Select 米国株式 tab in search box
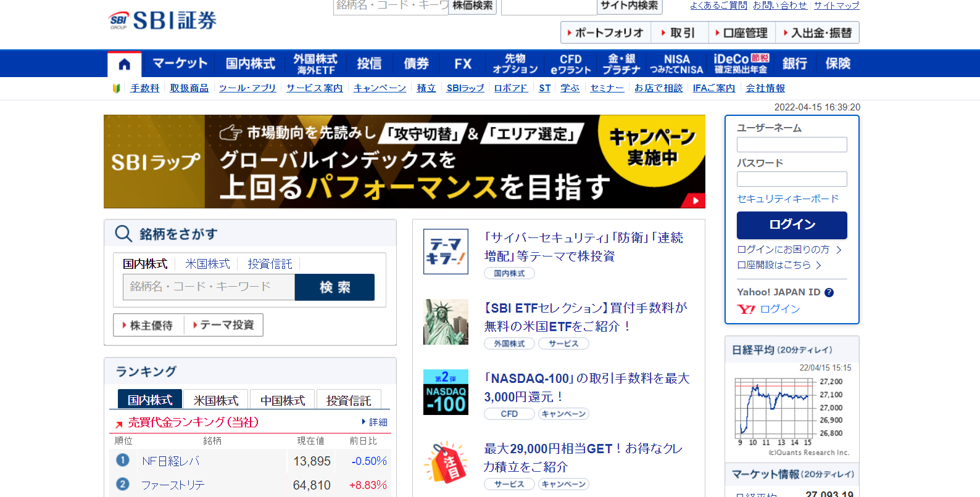The width and height of the screenshot is (980, 497). coord(207,264)
